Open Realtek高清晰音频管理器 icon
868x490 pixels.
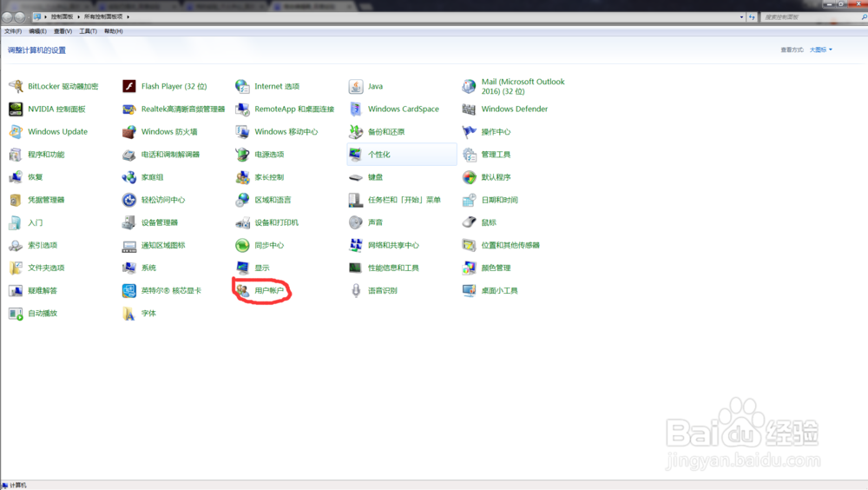pos(129,109)
